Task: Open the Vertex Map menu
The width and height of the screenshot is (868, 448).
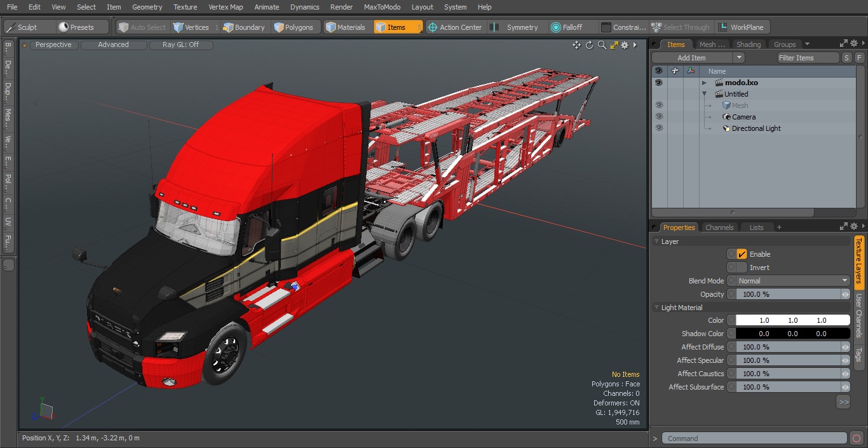Action: (x=226, y=7)
